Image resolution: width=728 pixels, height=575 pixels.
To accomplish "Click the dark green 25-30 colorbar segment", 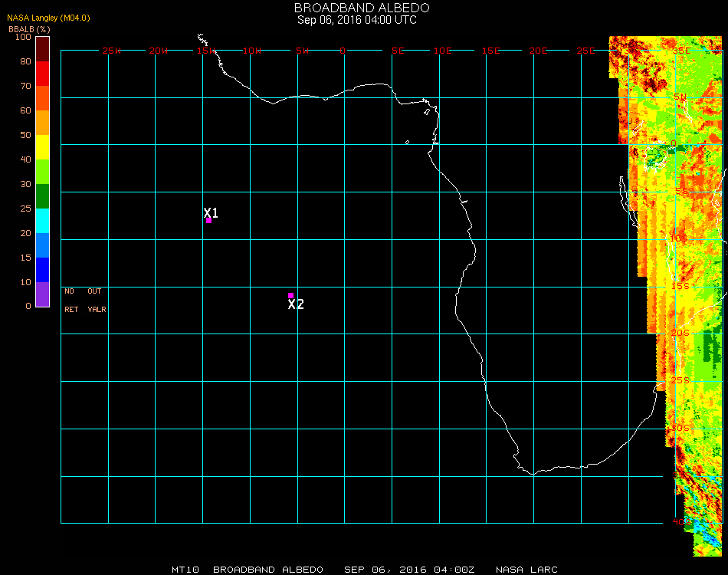I will 42,196.
